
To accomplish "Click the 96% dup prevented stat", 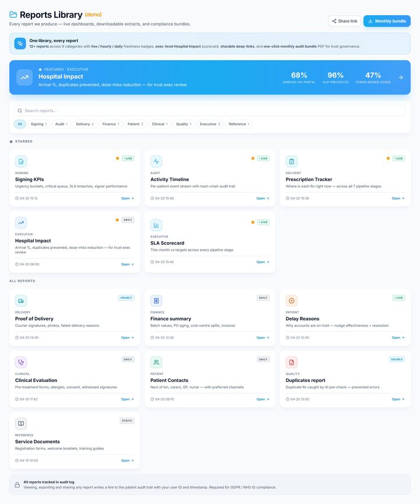I will tap(335, 78).
